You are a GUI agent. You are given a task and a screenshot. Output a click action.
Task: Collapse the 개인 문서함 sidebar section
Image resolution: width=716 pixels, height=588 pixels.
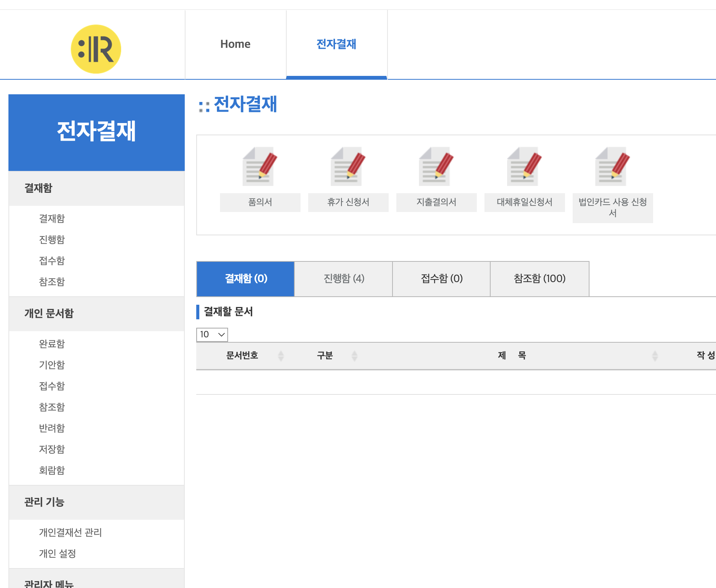(x=97, y=314)
